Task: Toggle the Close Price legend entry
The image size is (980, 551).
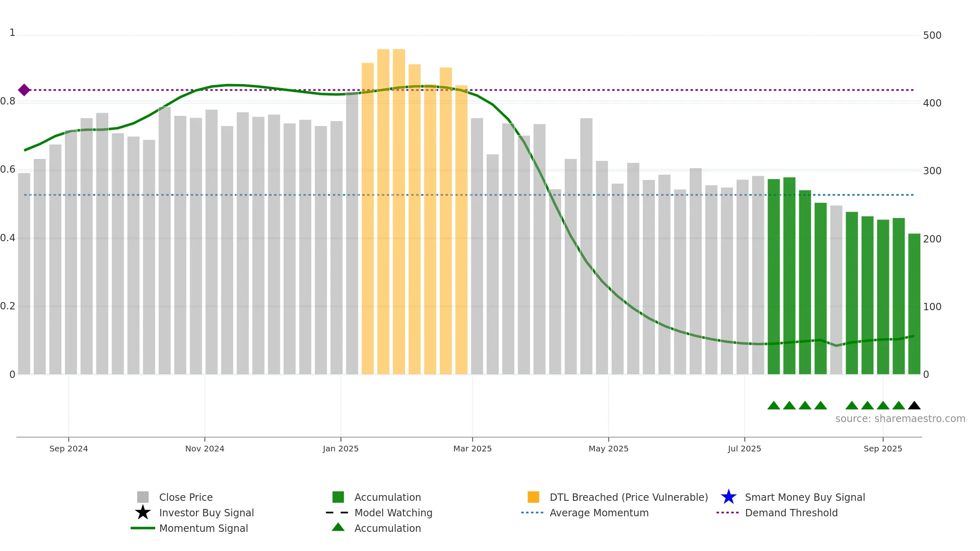Action: 175,497
